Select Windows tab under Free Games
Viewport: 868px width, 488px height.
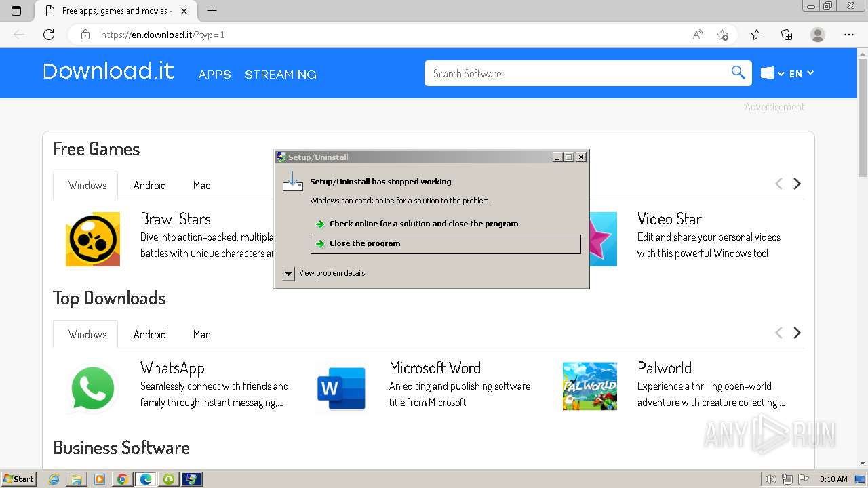point(87,185)
